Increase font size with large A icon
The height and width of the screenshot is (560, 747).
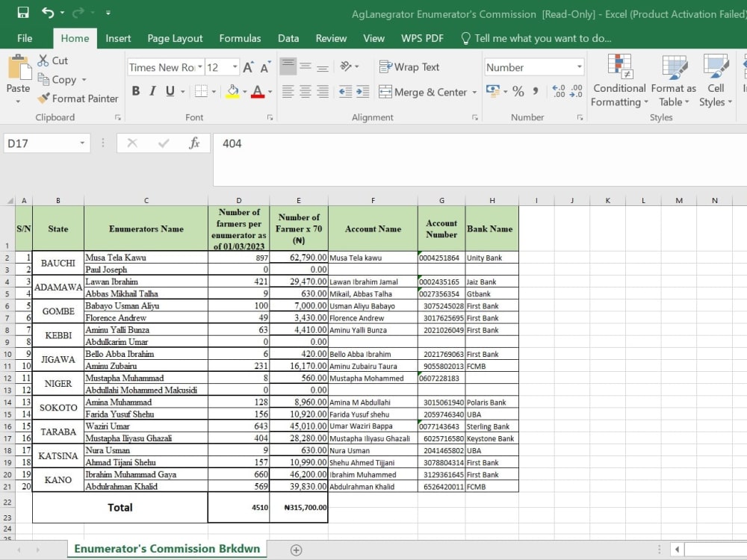coord(248,67)
